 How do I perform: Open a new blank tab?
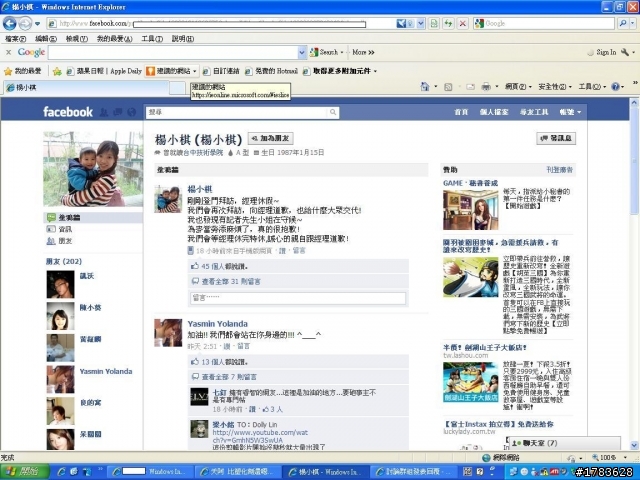coord(177,87)
